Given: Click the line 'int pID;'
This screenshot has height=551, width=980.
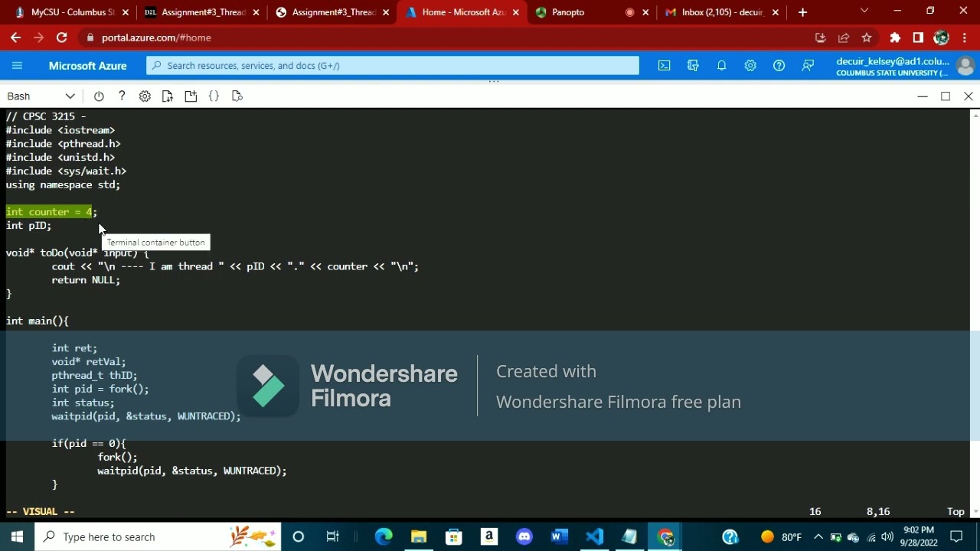Looking at the screenshot, I should 28,226.
